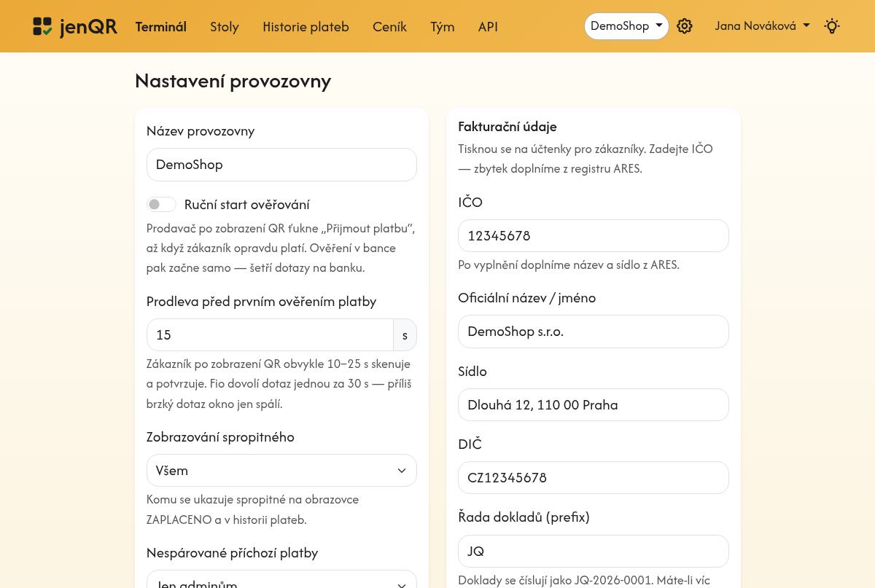Open the Zobrazování spropitného select
875x588 pixels.
[281, 471]
